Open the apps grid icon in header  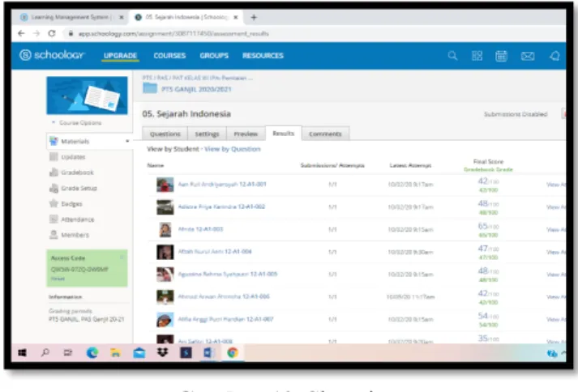pyautogui.click(x=477, y=56)
